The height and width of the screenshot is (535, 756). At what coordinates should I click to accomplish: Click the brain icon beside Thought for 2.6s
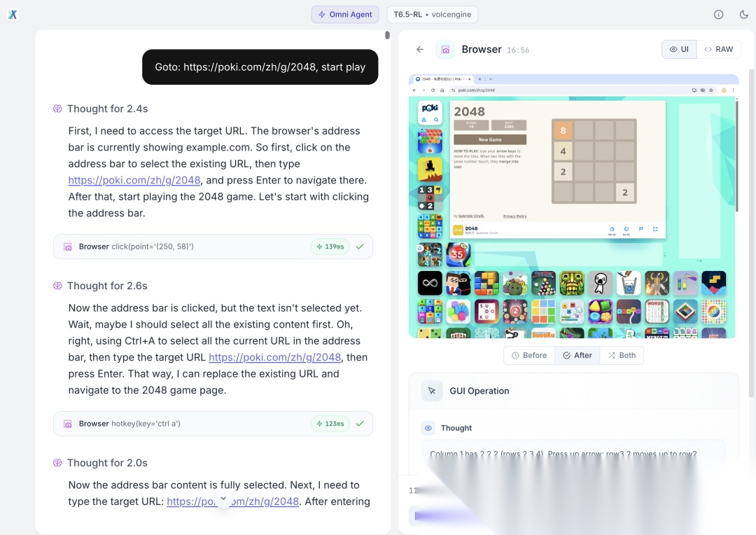[58, 286]
